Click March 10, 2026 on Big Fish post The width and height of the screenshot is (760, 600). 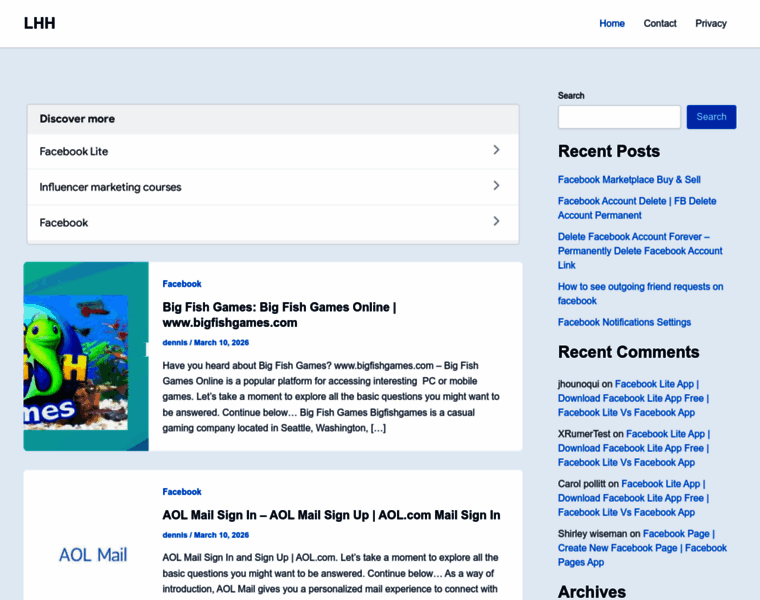tap(221, 343)
